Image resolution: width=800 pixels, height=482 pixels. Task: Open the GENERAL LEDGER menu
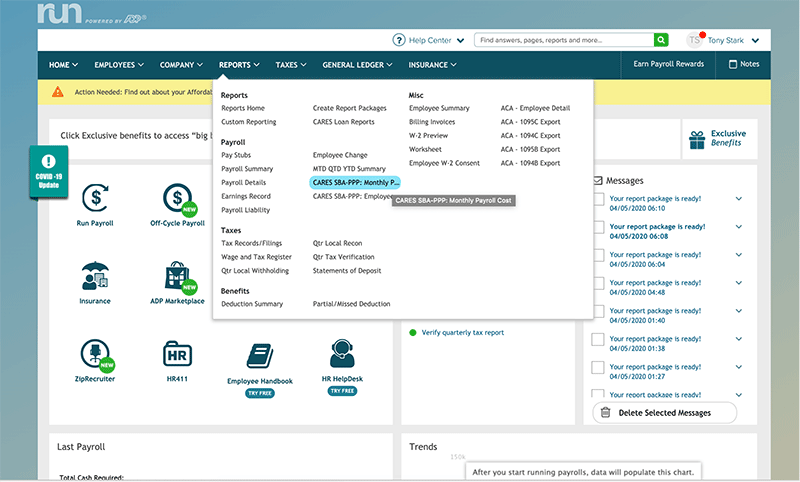click(357, 65)
